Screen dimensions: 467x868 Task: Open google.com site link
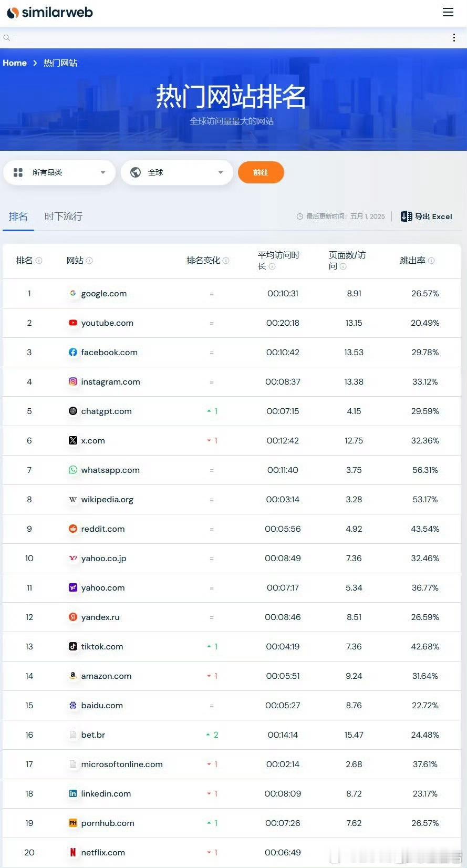point(104,294)
